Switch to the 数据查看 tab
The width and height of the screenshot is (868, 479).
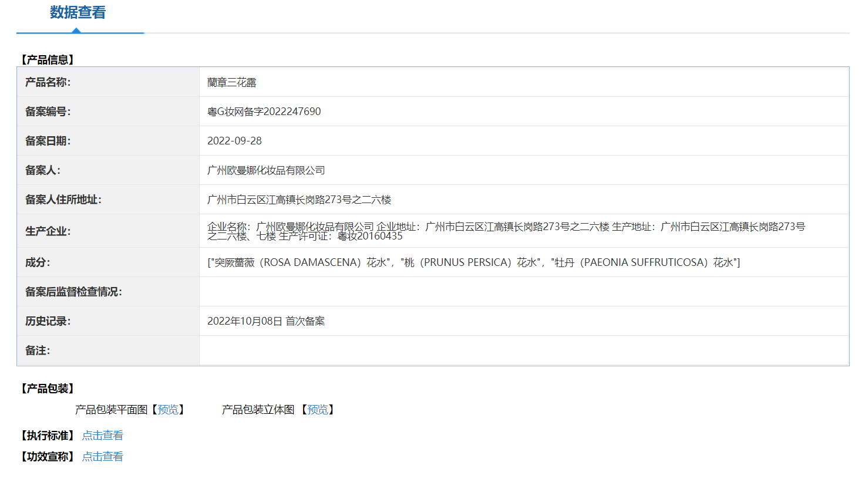[x=78, y=12]
